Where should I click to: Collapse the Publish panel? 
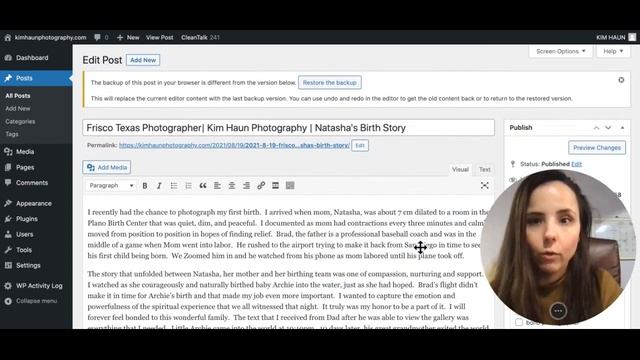click(622, 128)
